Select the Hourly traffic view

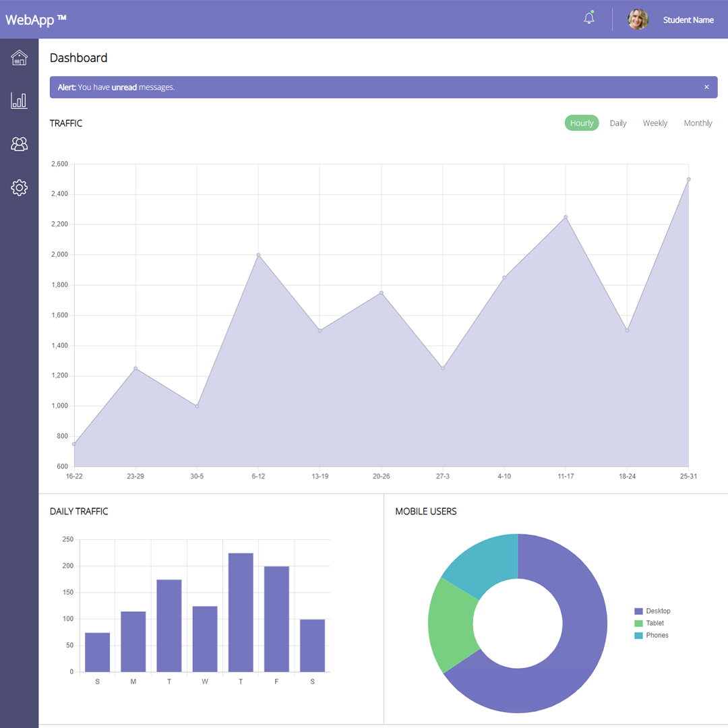click(582, 123)
